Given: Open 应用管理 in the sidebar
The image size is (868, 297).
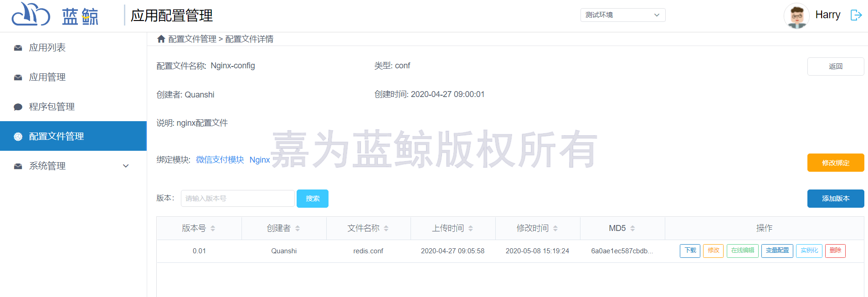Looking at the screenshot, I should pyautogui.click(x=73, y=77).
